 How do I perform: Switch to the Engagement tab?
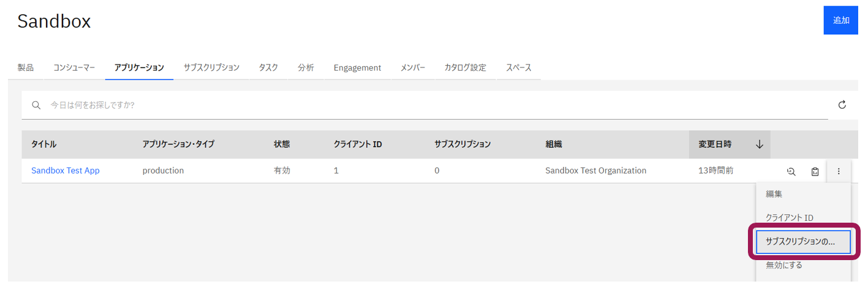(x=357, y=67)
